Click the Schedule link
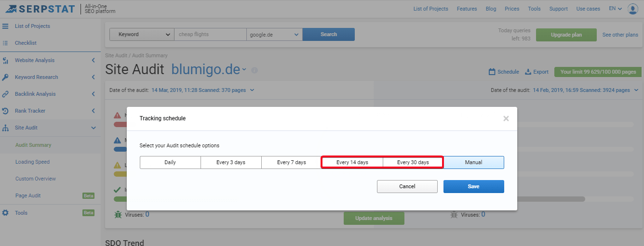Image resolution: width=644 pixels, height=246 pixels. (508, 72)
